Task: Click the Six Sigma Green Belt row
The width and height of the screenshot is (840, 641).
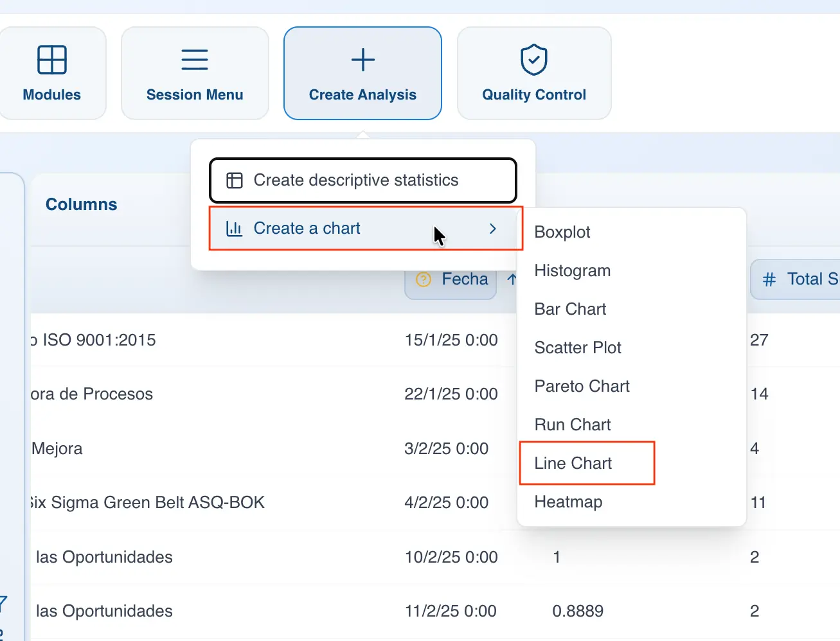Action: point(148,502)
